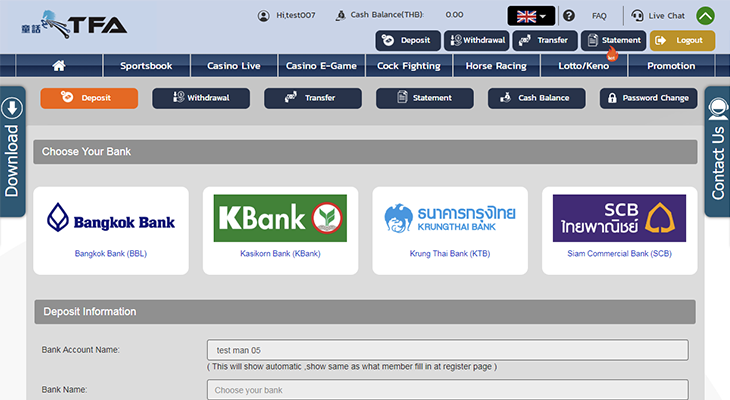
Task: Go to Home via house icon
Action: (59, 66)
